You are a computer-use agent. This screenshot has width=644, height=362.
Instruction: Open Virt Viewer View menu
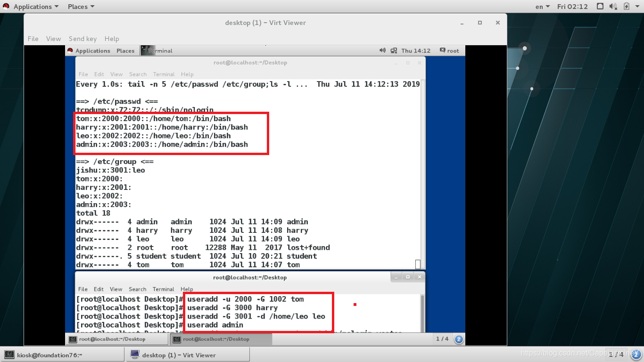53,39
